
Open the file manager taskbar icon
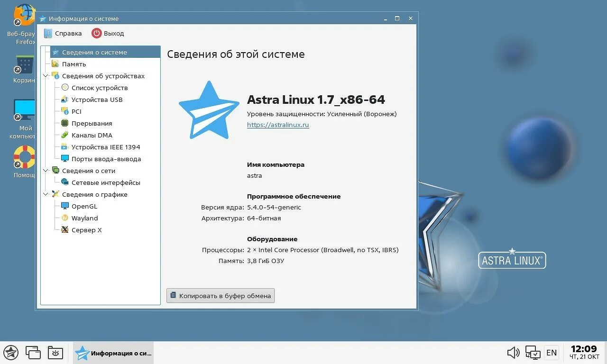coord(55,353)
